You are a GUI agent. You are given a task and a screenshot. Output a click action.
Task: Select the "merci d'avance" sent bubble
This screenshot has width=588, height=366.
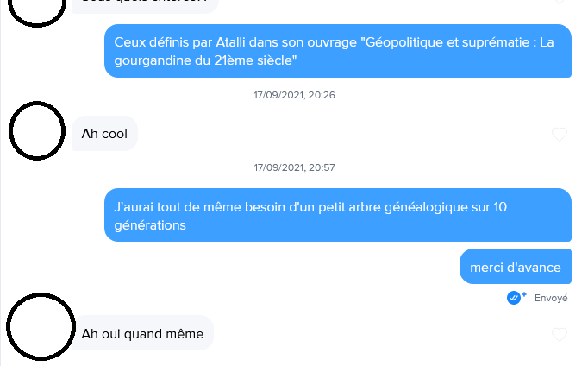(516, 267)
